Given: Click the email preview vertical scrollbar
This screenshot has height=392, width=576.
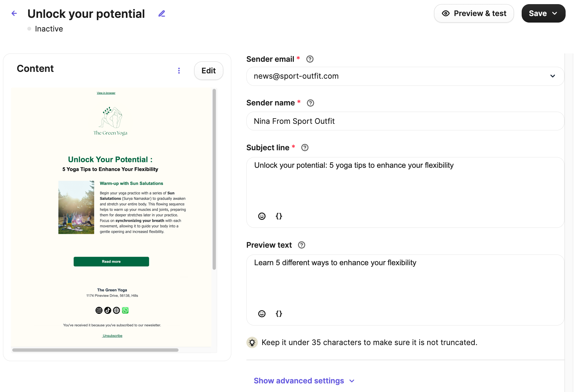Looking at the screenshot, I should (x=214, y=179).
